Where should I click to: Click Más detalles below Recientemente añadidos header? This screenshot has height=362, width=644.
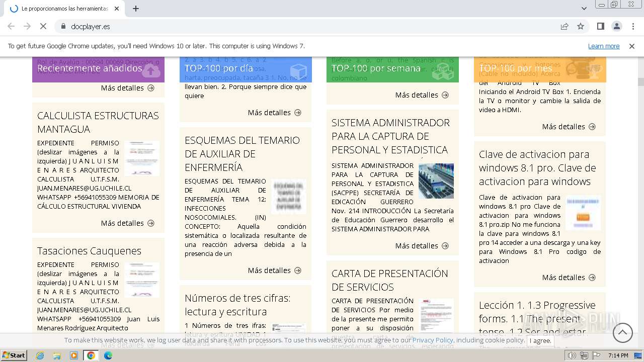(x=128, y=88)
